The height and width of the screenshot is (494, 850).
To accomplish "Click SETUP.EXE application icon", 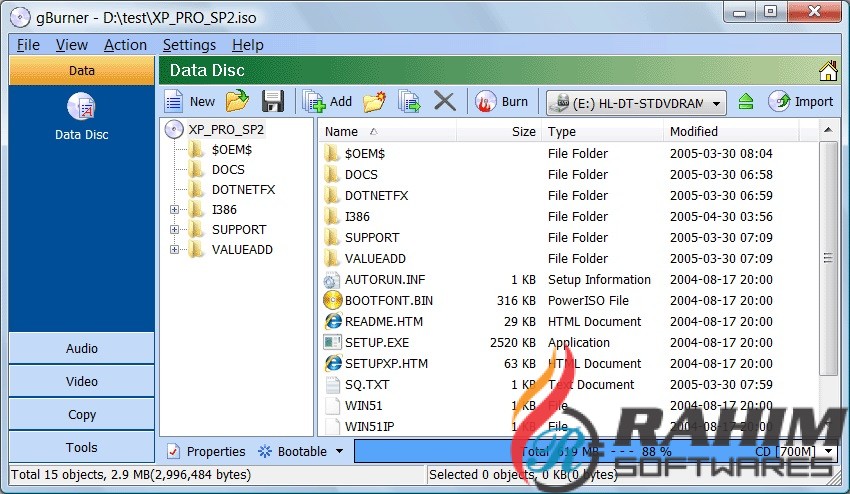I will coord(332,343).
